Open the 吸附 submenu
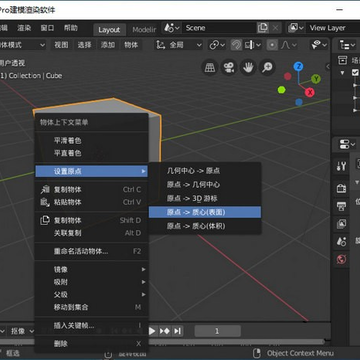This screenshot has height=360, width=360. [92, 282]
